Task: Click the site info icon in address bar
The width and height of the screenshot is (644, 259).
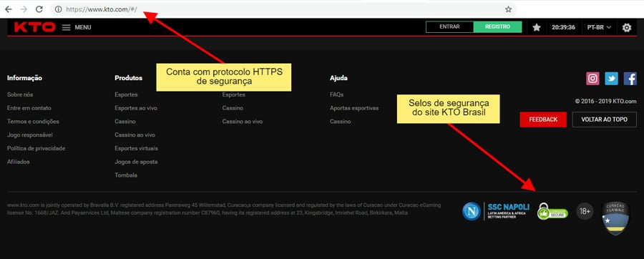Action: (59, 9)
